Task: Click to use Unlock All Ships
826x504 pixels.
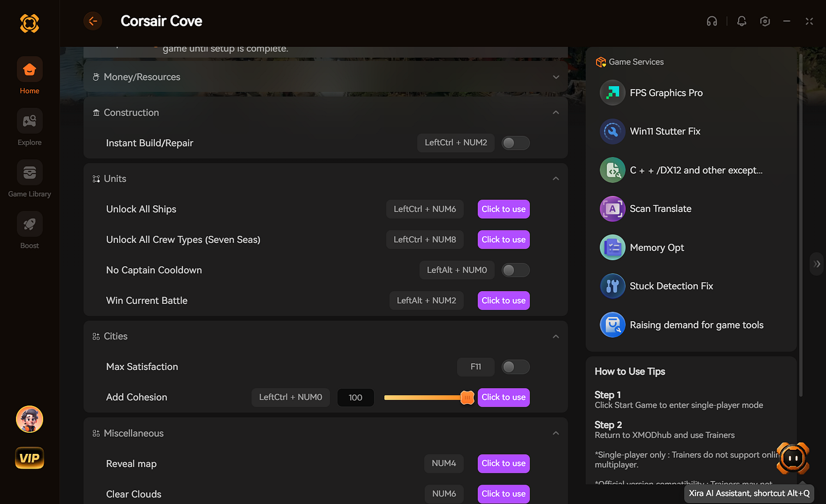Action: tap(504, 209)
